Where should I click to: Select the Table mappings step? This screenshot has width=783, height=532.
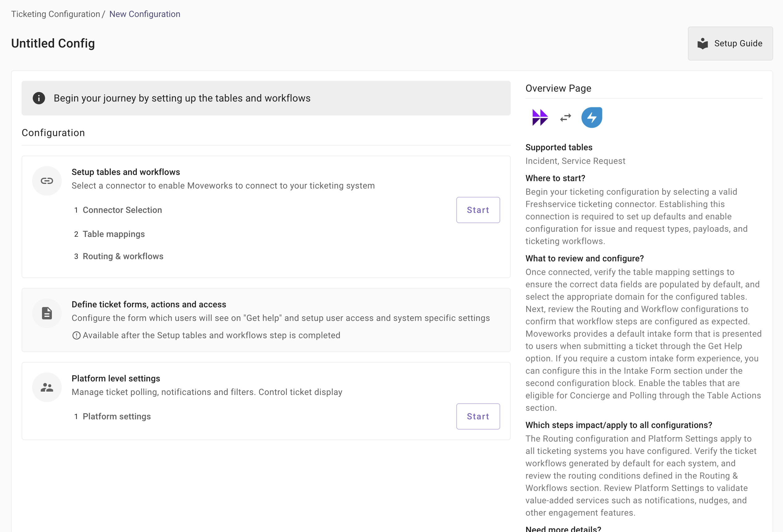click(114, 234)
